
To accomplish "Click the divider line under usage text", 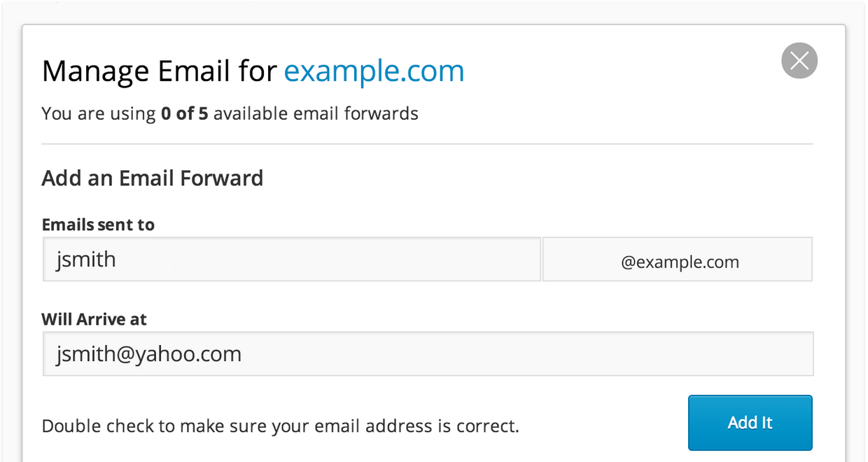I will tap(427, 144).
